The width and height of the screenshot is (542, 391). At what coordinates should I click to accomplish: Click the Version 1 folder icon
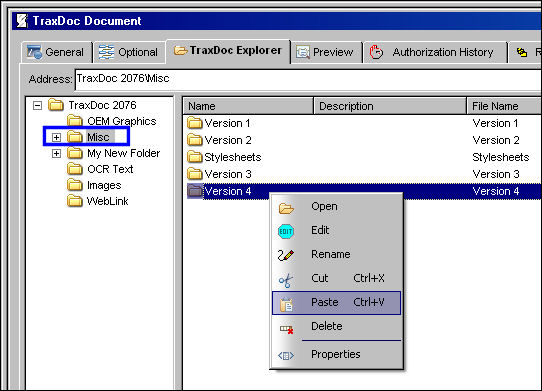click(x=195, y=122)
